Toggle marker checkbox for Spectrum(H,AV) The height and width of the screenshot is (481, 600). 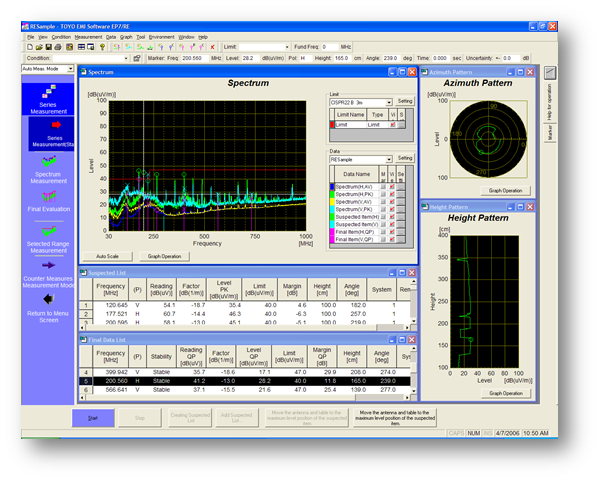pyautogui.click(x=383, y=187)
